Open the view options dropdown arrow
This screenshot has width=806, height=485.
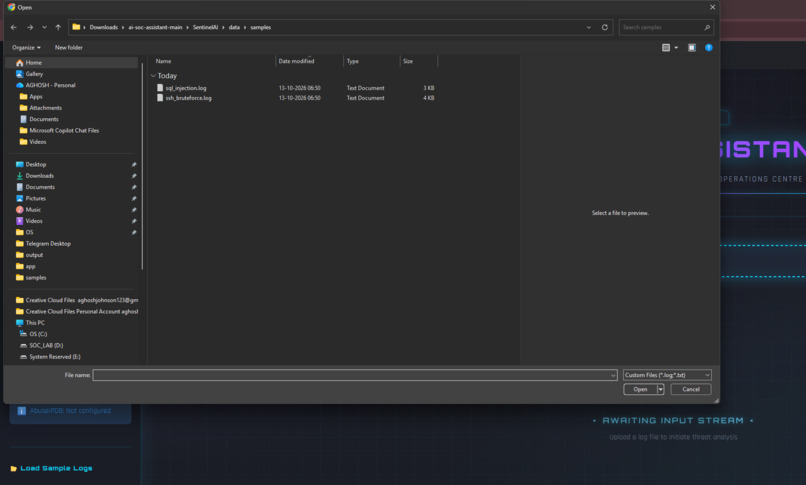[676, 48]
